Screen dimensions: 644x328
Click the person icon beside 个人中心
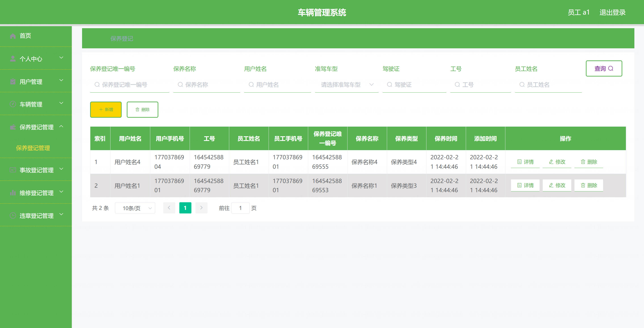pos(13,59)
